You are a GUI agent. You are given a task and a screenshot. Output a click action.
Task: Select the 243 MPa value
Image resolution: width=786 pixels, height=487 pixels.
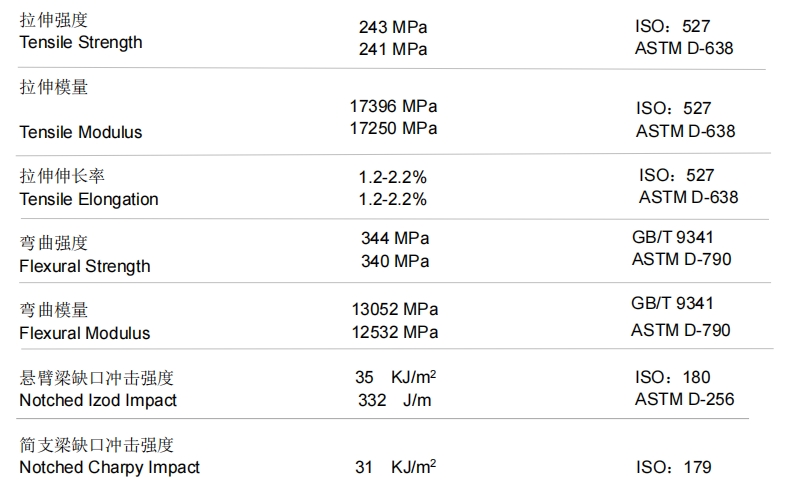click(393, 27)
